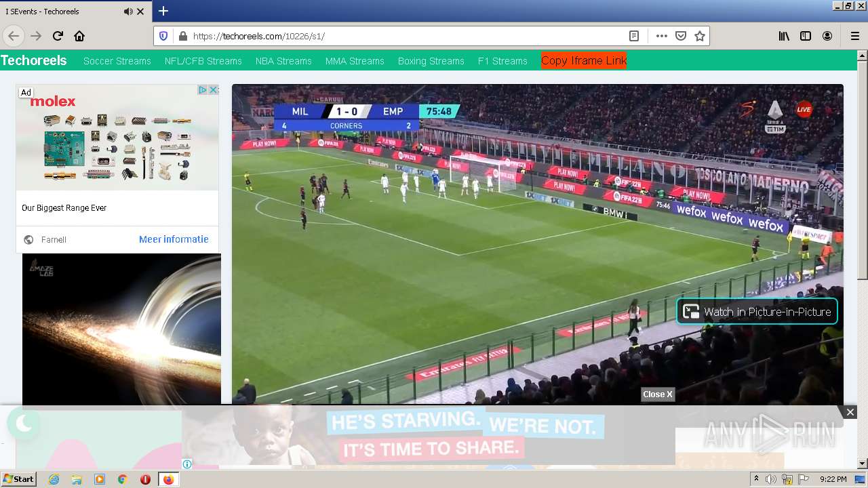Image resolution: width=868 pixels, height=488 pixels.
Task: View site security padlock info
Action: click(x=182, y=36)
